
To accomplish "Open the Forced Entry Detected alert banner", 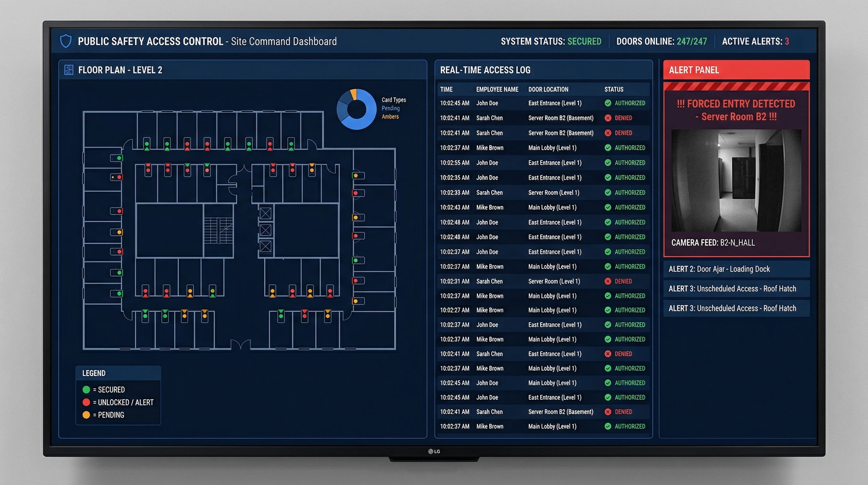I will pyautogui.click(x=736, y=110).
